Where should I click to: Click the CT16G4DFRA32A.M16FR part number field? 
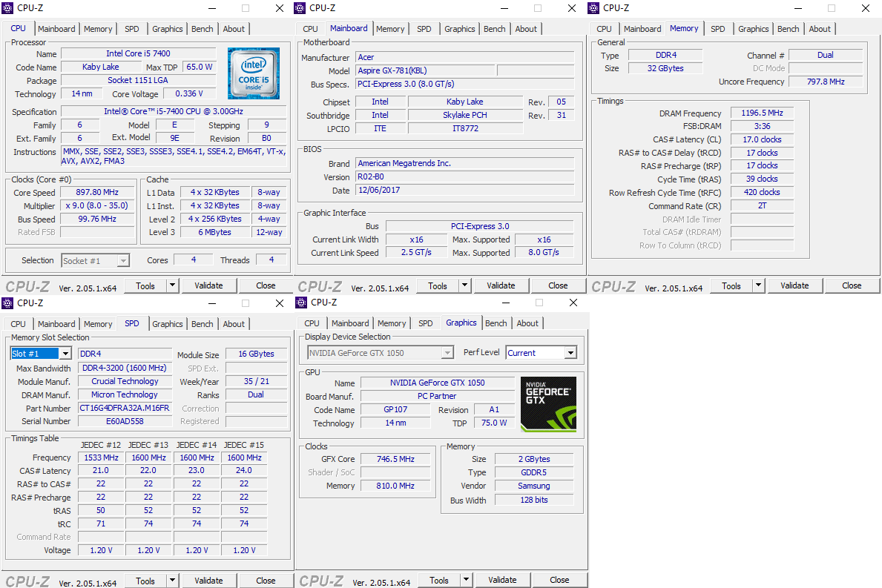[125, 408]
